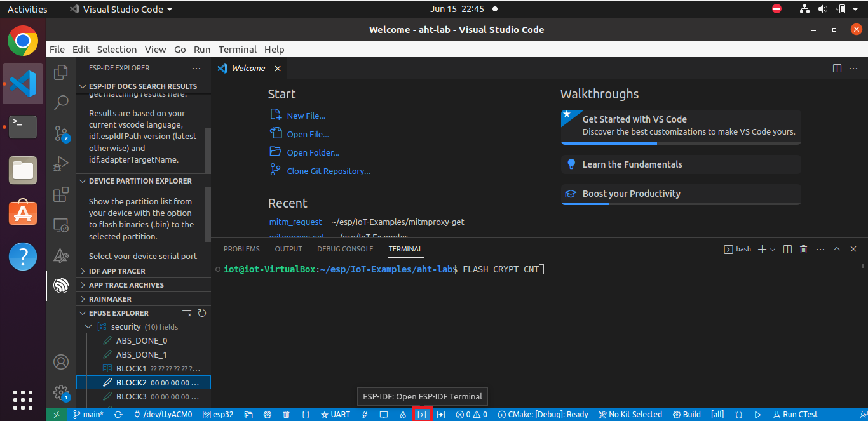The height and width of the screenshot is (421, 868).
Task: Open the new terminal launch profile dropdown
Action: (x=773, y=250)
